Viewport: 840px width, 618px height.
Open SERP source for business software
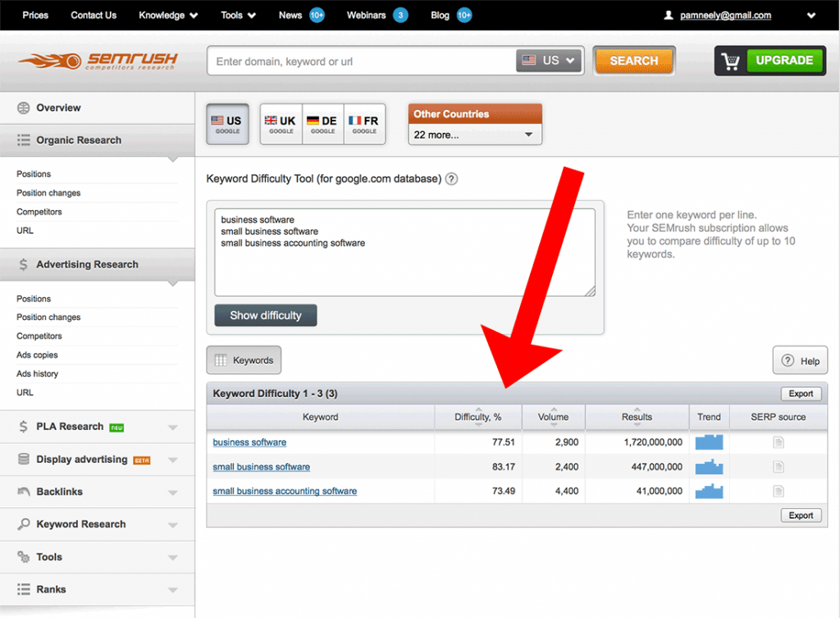point(778,442)
